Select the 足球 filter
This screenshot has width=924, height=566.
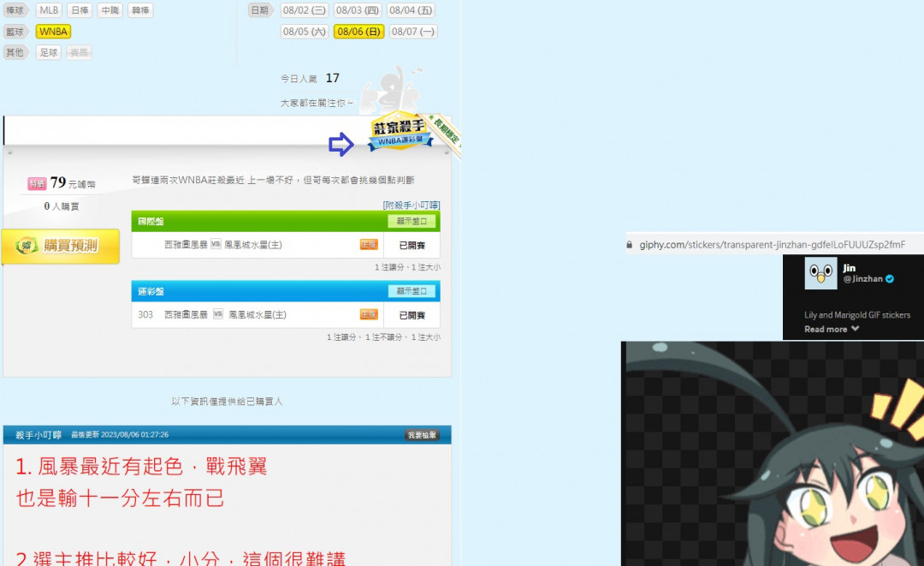pyautogui.click(x=49, y=52)
